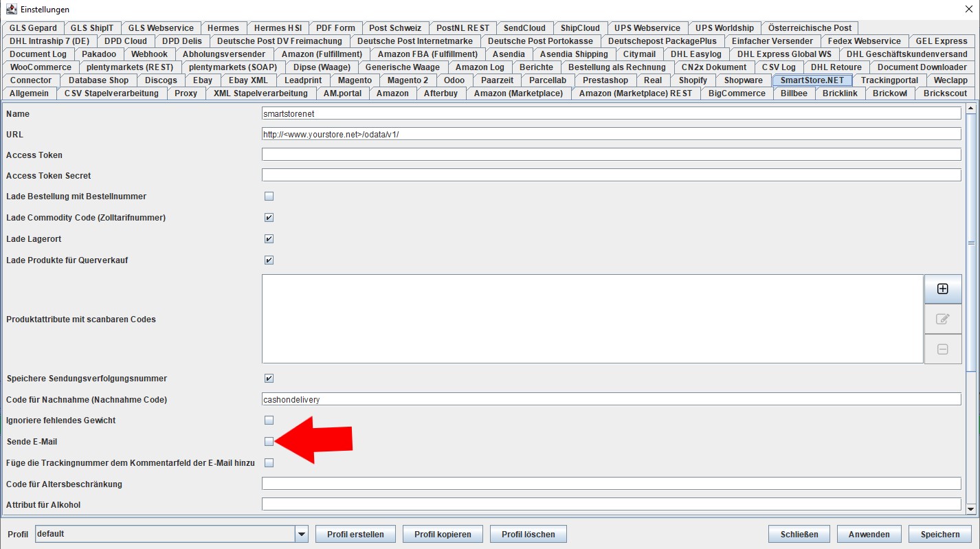980x549 pixels.
Task: Open the Dipse (Waage) tab
Action: (322, 67)
